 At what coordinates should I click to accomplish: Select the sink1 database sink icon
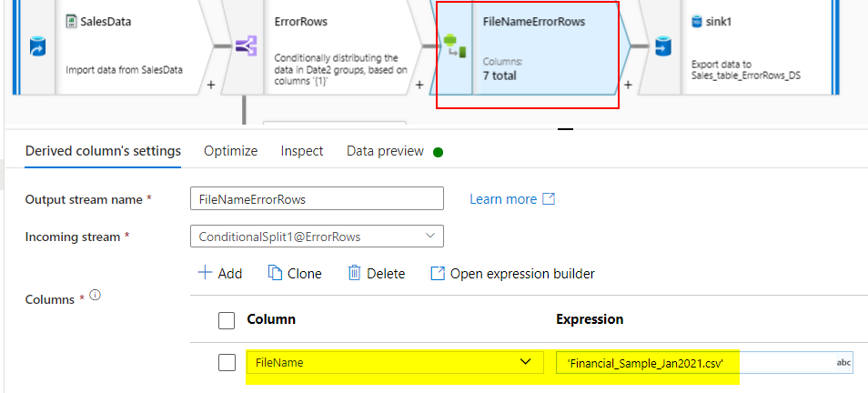(662, 46)
